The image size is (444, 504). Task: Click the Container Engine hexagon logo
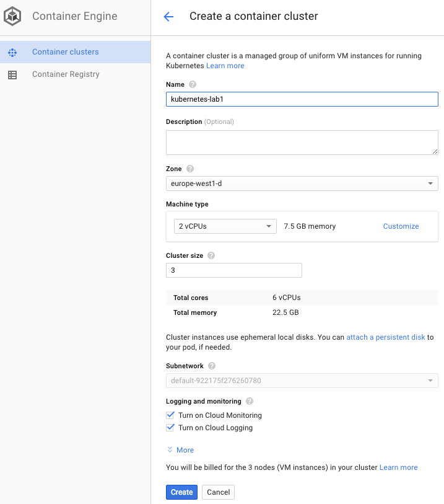pos(12,17)
